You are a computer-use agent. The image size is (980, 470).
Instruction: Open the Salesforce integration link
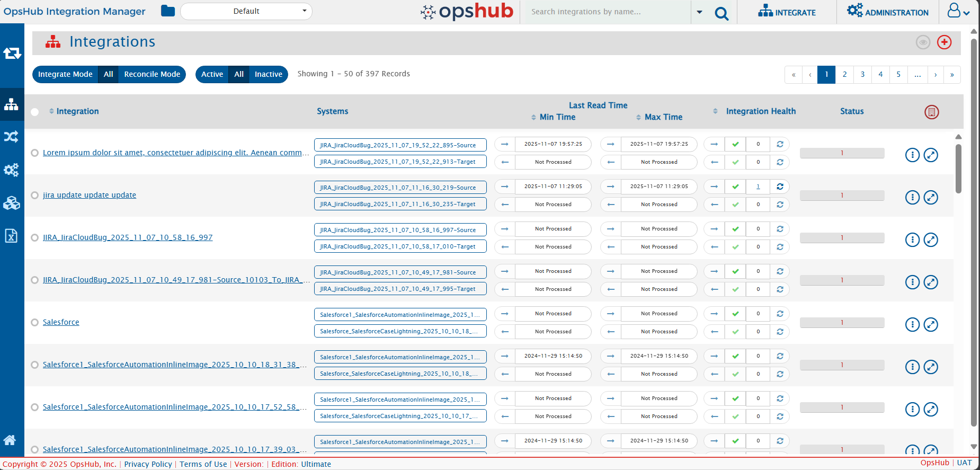(61, 322)
